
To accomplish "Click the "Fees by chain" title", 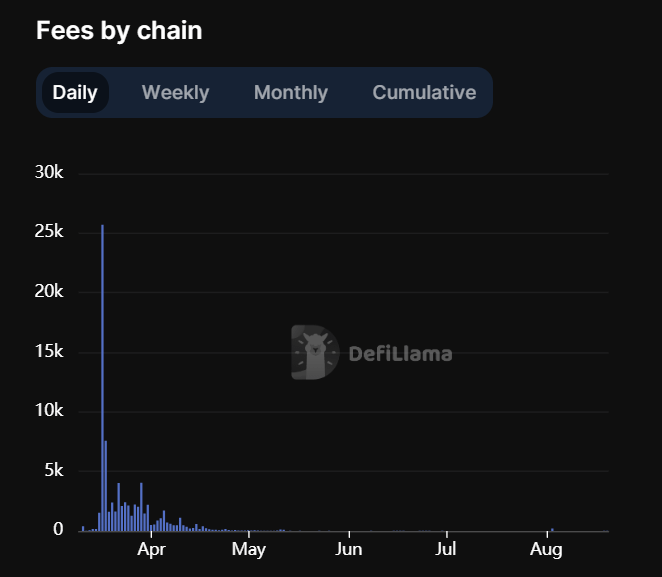I will (x=119, y=31).
